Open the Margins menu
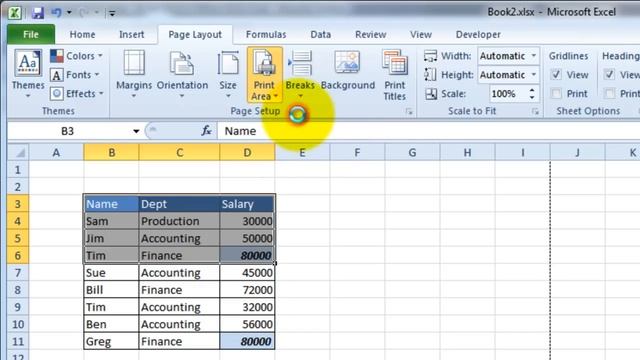The height and width of the screenshot is (360, 640). pos(134,74)
